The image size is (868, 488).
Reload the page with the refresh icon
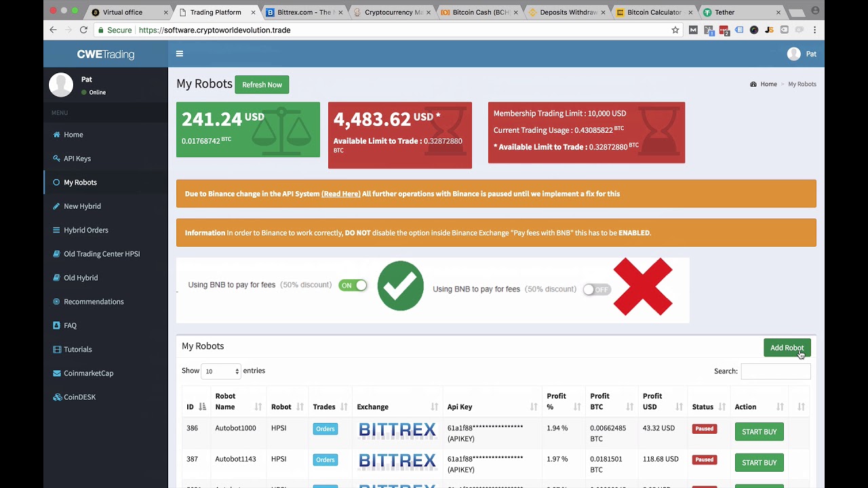click(83, 30)
